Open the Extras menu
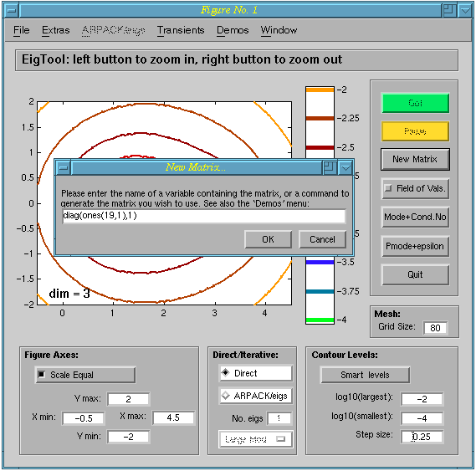Viewport: 476px width, 471px height. pyautogui.click(x=55, y=30)
